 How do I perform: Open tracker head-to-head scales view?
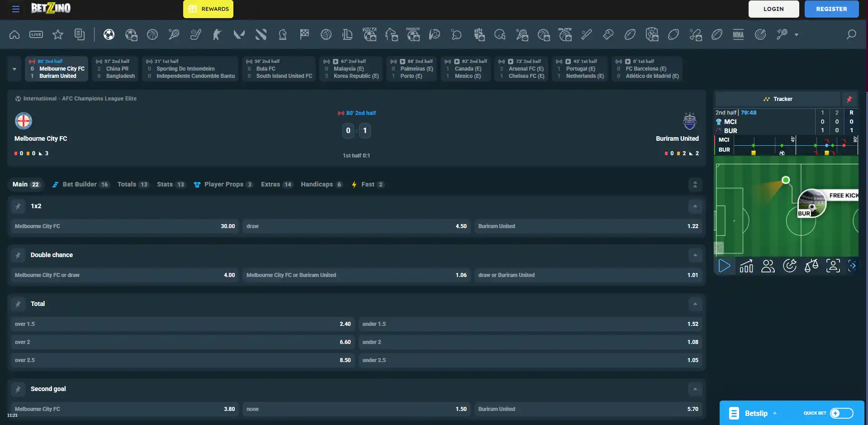coord(811,266)
